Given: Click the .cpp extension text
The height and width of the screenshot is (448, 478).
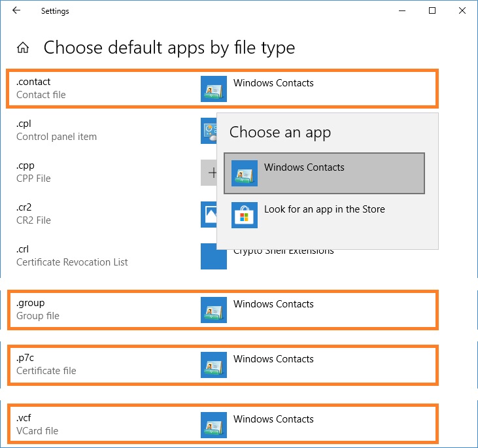Looking at the screenshot, I should point(25,166).
